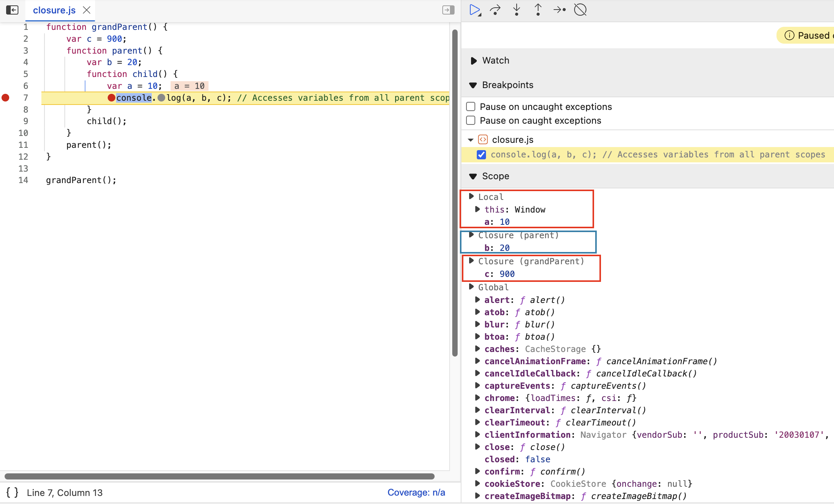
Task: Deactivate breakpoints icon
Action: (x=580, y=10)
